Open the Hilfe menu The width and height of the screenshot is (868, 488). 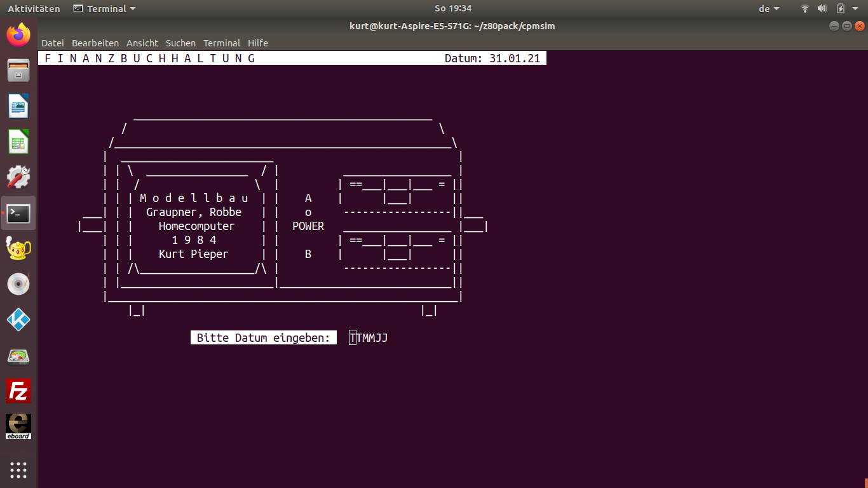pyautogui.click(x=258, y=43)
